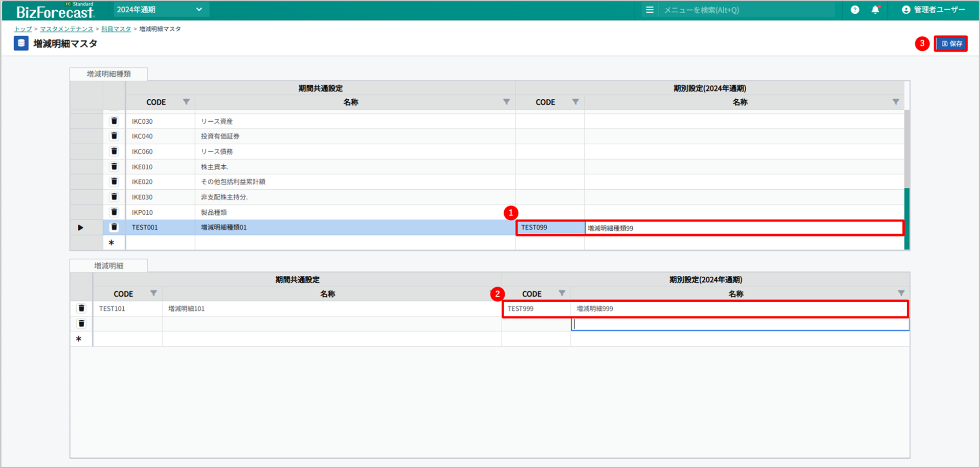Delete the TEST001 row with trash icon

click(114, 227)
